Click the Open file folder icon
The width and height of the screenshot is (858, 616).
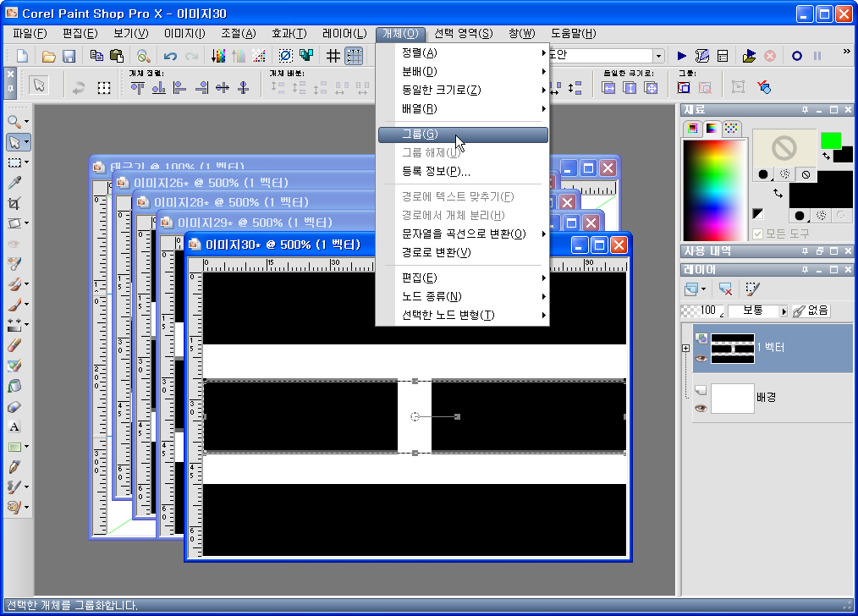tap(49, 56)
